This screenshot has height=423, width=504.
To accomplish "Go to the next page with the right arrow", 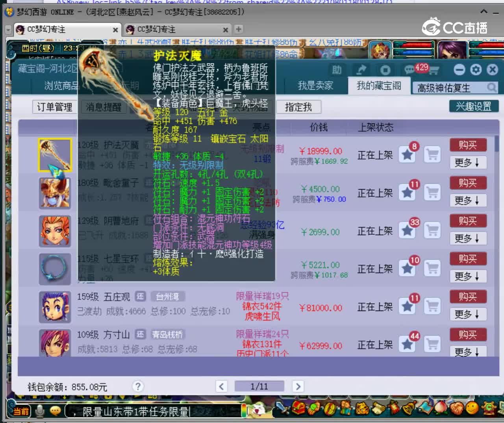I will click(x=298, y=386).
